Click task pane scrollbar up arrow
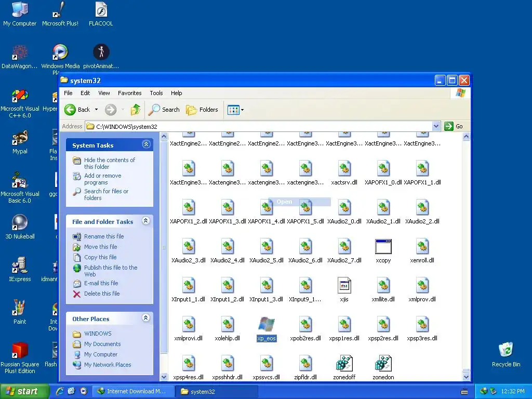Image resolution: width=532 pixels, height=399 pixels. click(164, 137)
